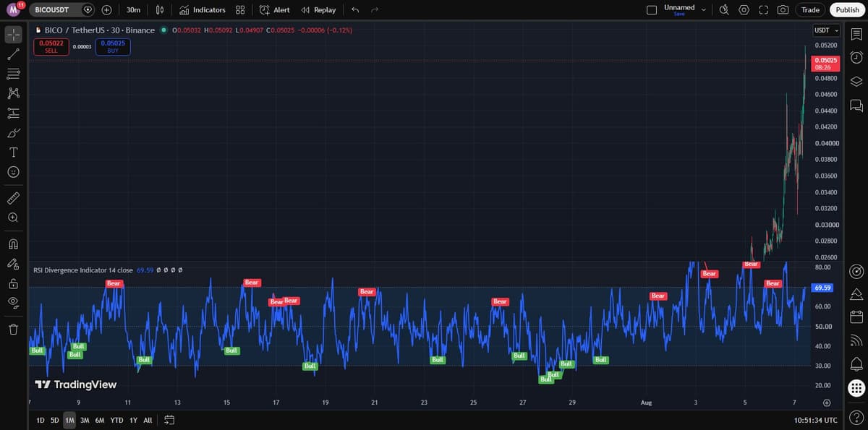Select the 5D date range

[x=55, y=420]
